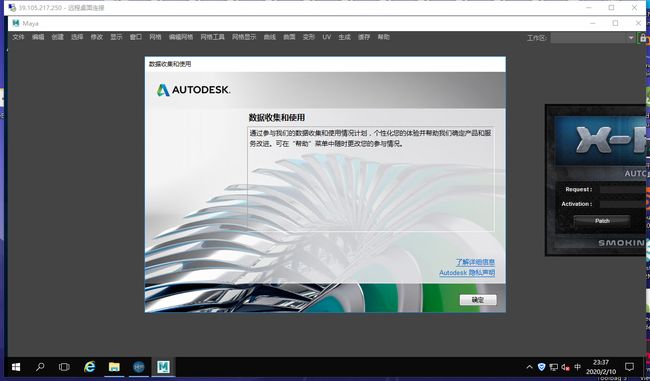Viewport: 650px width, 381px height.
Task: Click the data collection description text box
Action: pos(371,179)
